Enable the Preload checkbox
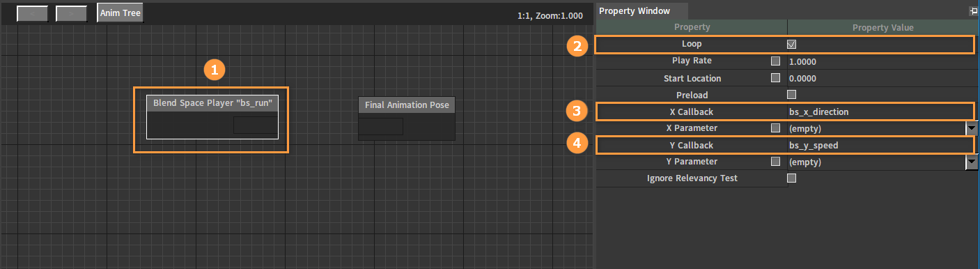This screenshot has height=269, width=980. 792,94
